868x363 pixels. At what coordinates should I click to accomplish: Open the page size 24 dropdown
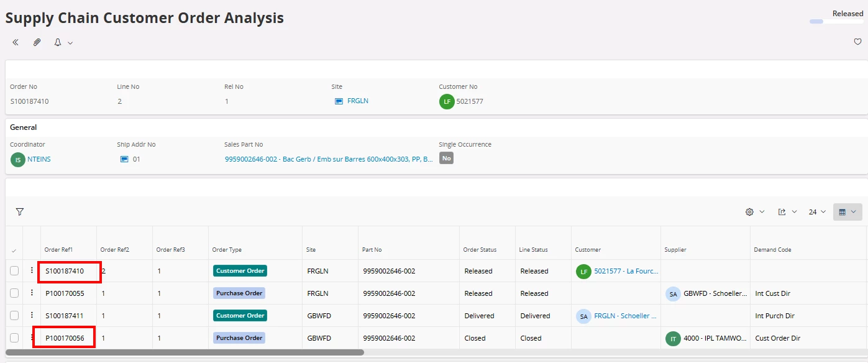tap(817, 212)
